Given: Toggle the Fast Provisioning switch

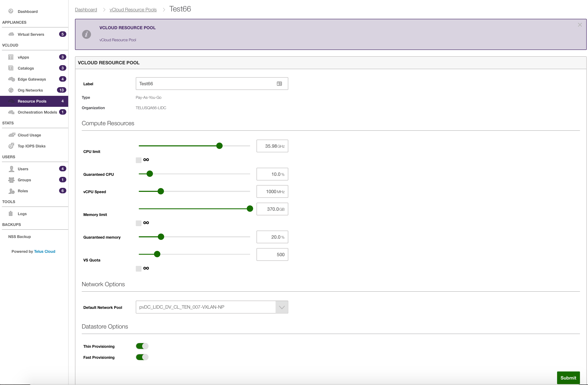Looking at the screenshot, I should [142, 357].
